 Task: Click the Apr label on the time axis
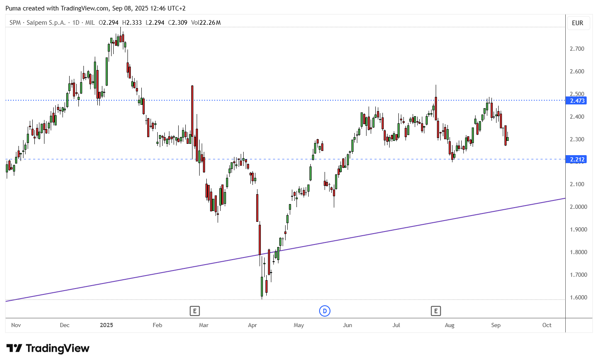click(252, 325)
